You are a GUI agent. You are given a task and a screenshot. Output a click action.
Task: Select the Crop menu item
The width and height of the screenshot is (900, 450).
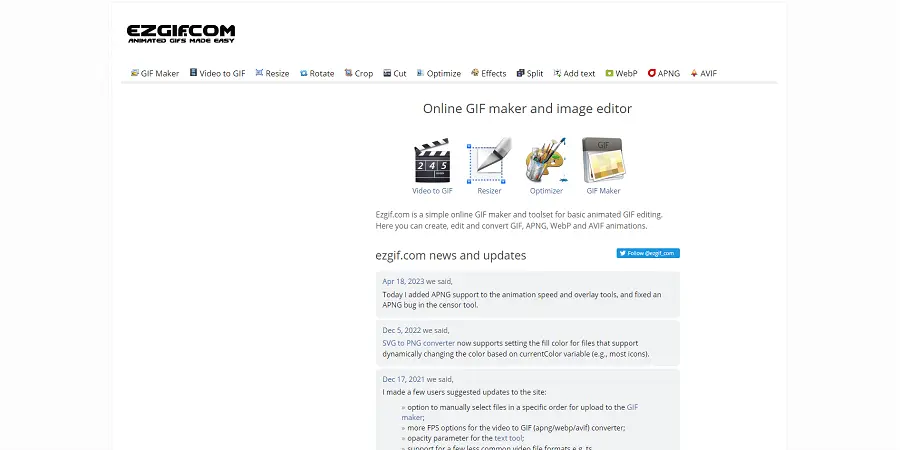click(x=359, y=73)
